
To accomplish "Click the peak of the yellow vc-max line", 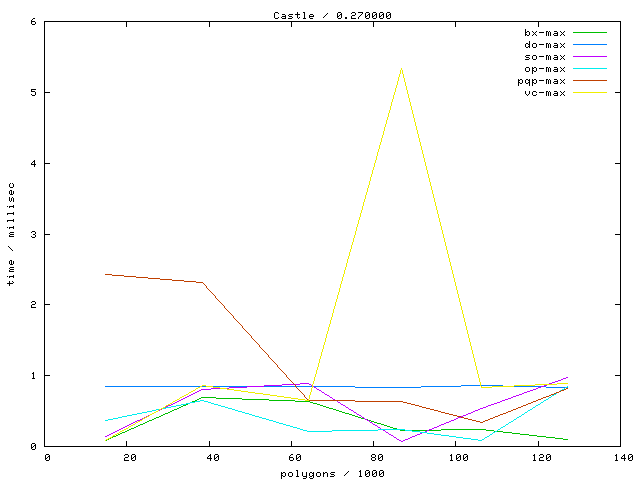I will coord(402,68).
